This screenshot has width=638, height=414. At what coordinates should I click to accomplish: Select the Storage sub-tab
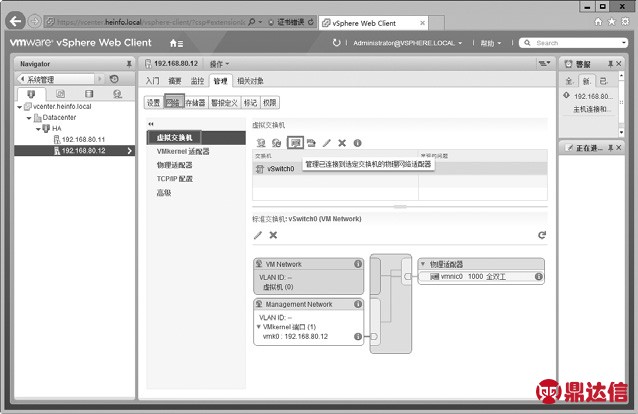tap(195, 103)
